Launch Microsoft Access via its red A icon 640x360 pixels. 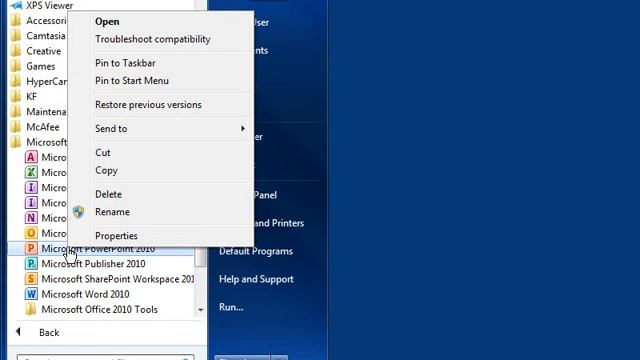(x=31, y=157)
